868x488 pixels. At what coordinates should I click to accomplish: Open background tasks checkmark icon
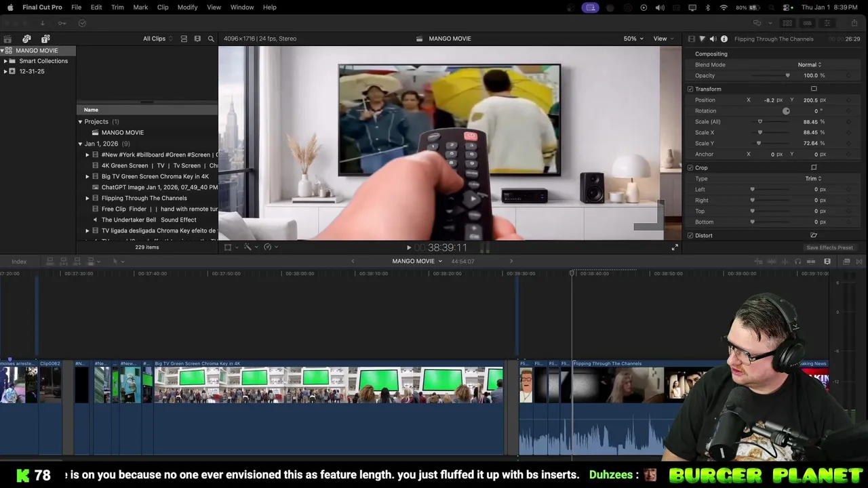(82, 23)
